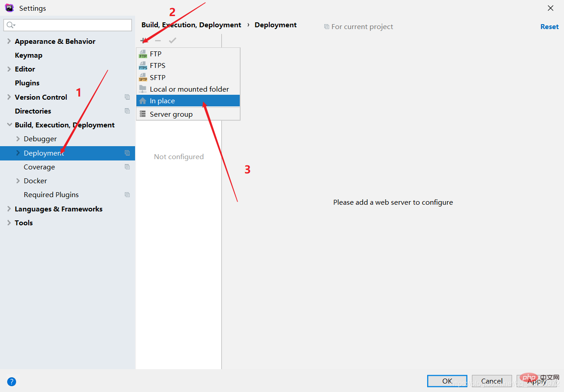Image resolution: width=564 pixels, height=392 pixels.
Task: Click the FTPS server type icon
Action: pyautogui.click(x=143, y=66)
